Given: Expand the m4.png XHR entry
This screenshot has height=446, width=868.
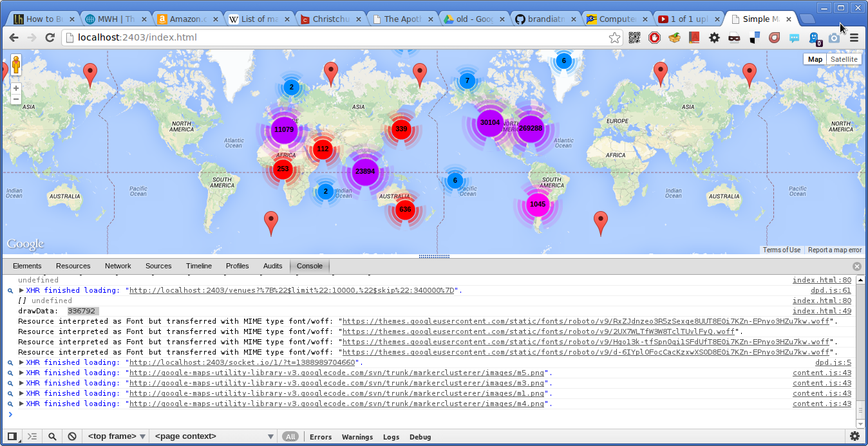Looking at the screenshot, I should pos(22,404).
